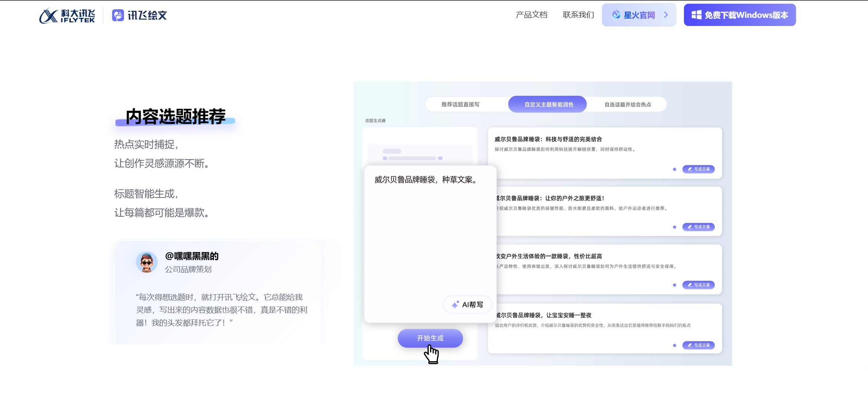Click the chevron arrow beside 星火官网
This screenshot has height=415, width=868.
[666, 15]
